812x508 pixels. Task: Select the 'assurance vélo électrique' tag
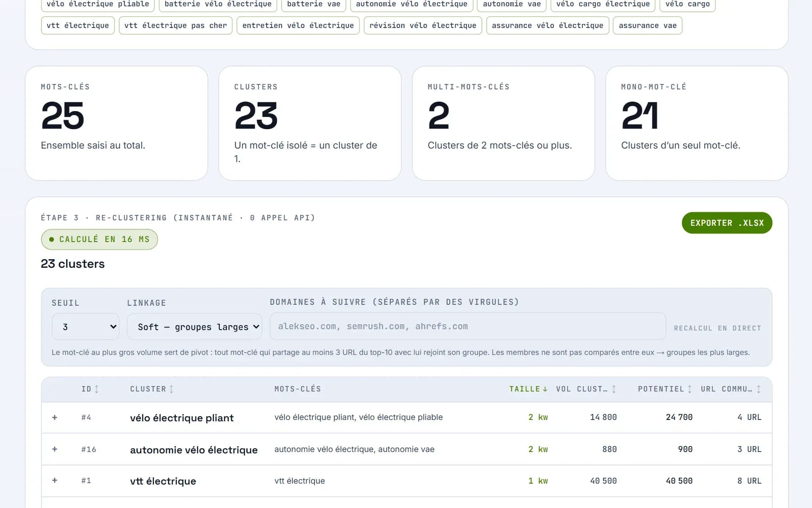pyautogui.click(x=547, y=25)
